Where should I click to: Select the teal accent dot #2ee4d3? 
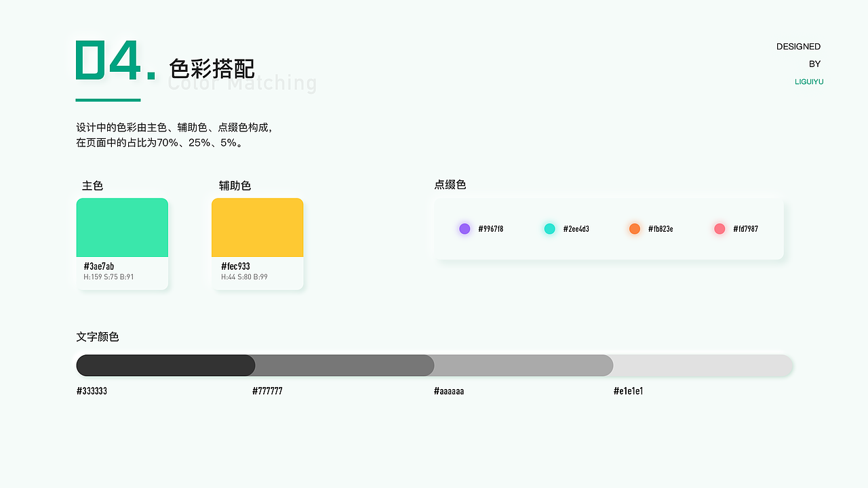tap(550, 229)
